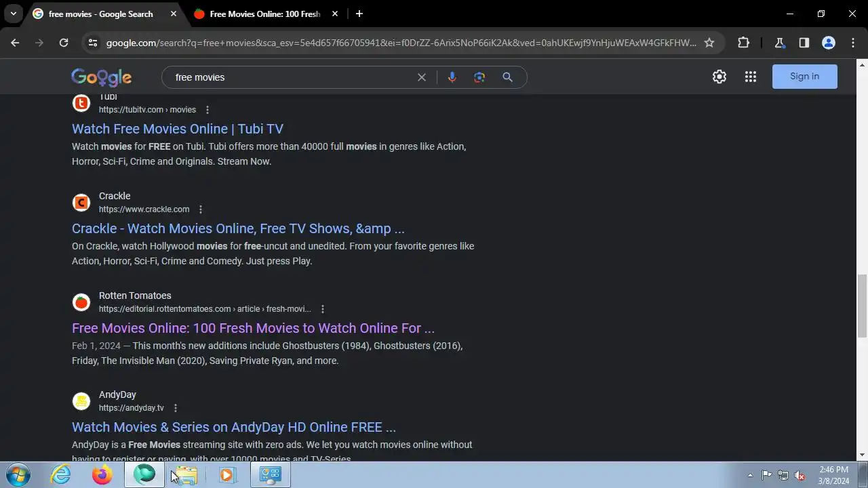Go forward to the next page
Viewport: 868px width, 488px height.
[39, 43]
